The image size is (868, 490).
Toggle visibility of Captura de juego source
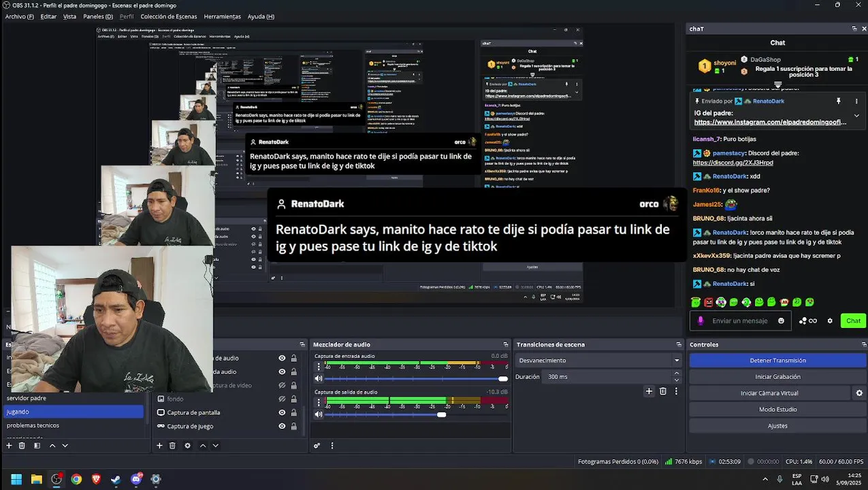pos(282,426)
